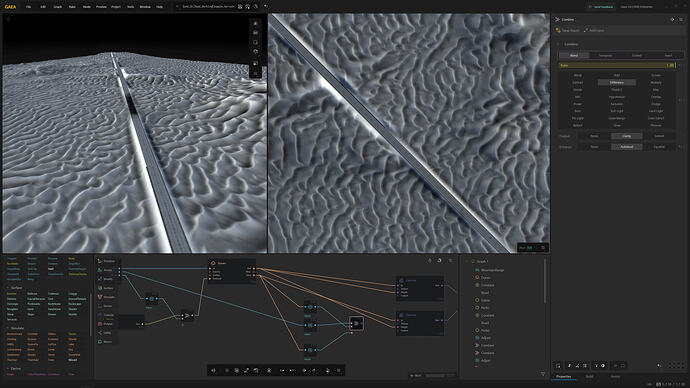This screenshot has width=690, height=388.
Task: Click the back arrow icon in the title bar
Action: pos(266,7)
